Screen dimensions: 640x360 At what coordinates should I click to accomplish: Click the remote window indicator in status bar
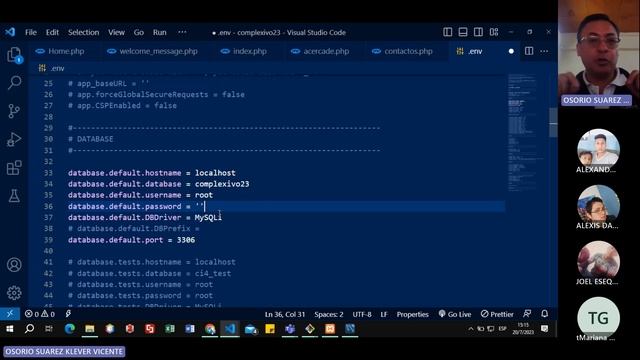10,313
